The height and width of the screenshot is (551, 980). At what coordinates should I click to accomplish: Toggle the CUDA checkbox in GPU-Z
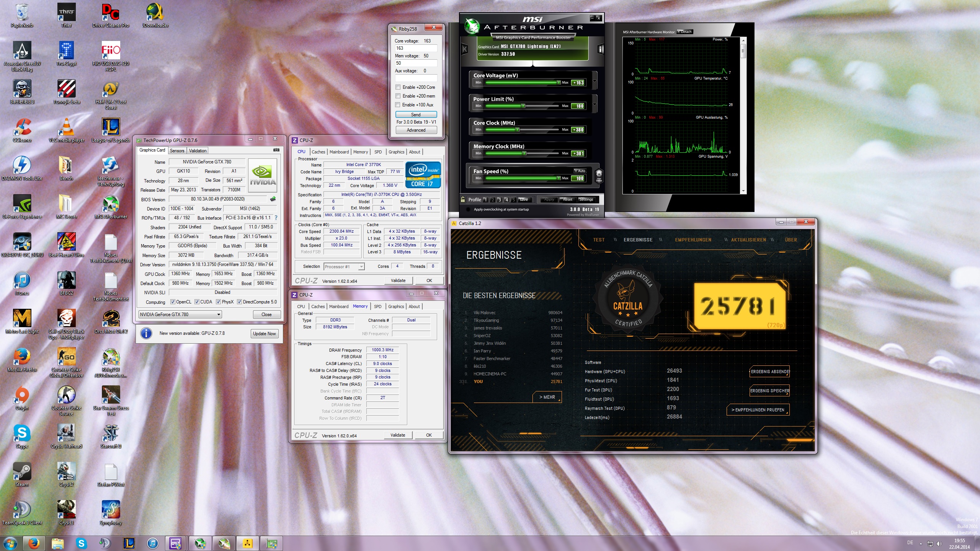pos(197,302)
